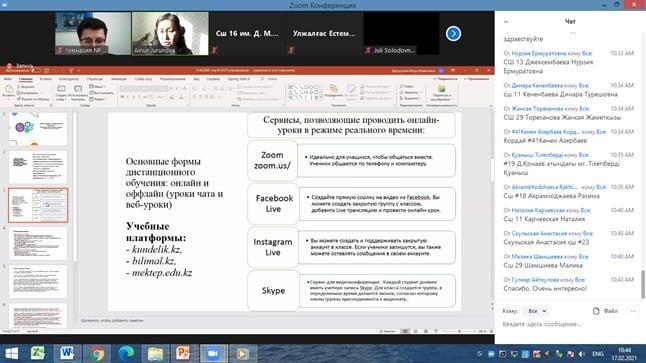Click the PowerPoint zoom slider
The image size is (646, 363).
click(x=459, y=331)
